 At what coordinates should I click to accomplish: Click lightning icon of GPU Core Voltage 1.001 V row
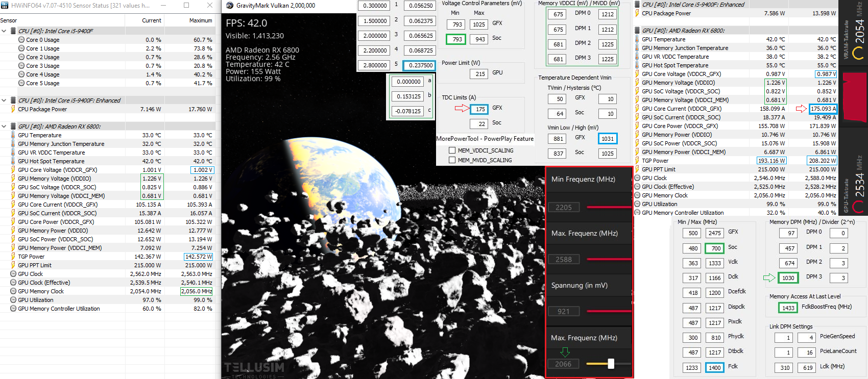click(x=13, y=170)
